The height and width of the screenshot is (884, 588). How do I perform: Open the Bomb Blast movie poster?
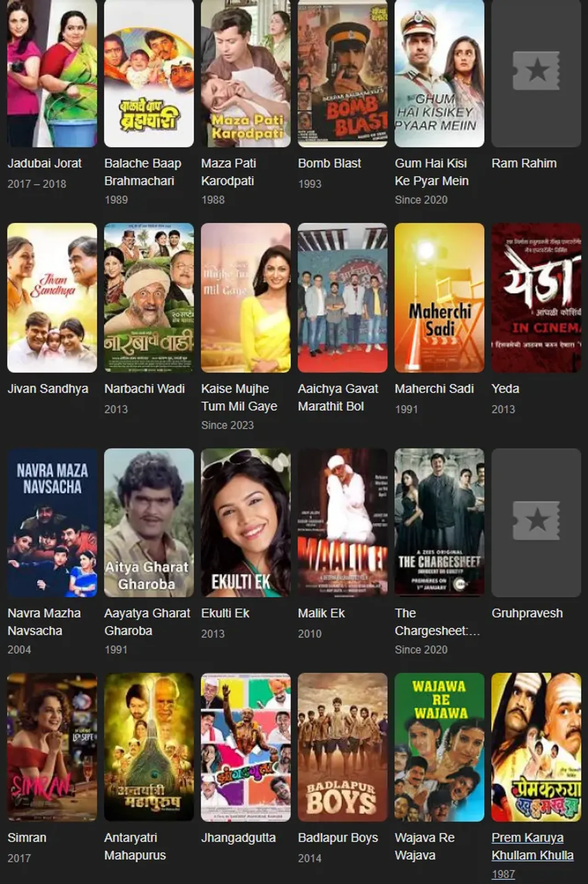pyautogui.click(x=343, y=74)
